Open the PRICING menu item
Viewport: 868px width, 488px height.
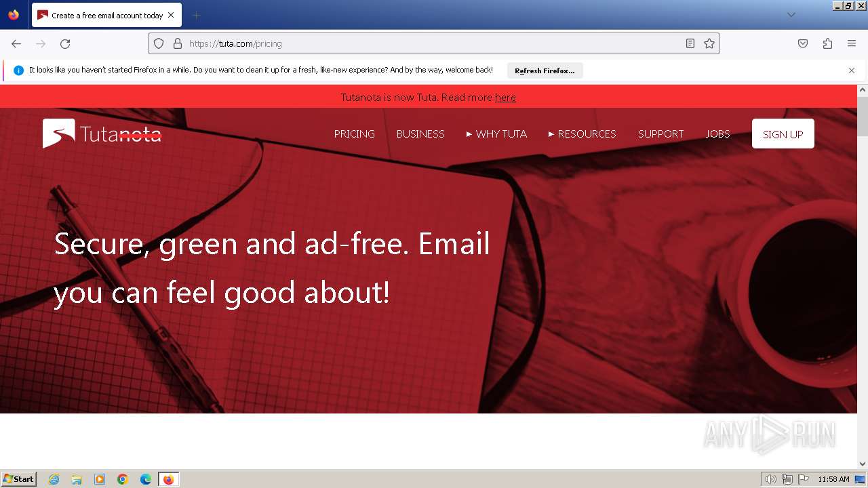click(354, 134)
